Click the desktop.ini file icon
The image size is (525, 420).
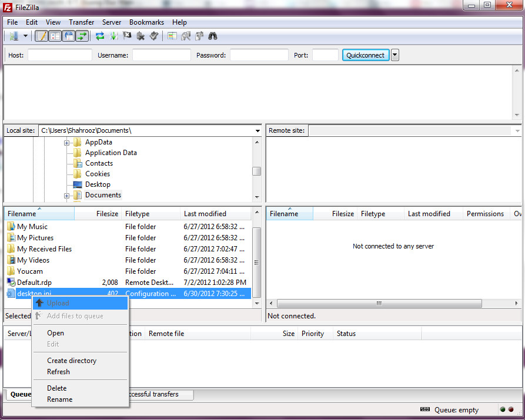(11, 294)
